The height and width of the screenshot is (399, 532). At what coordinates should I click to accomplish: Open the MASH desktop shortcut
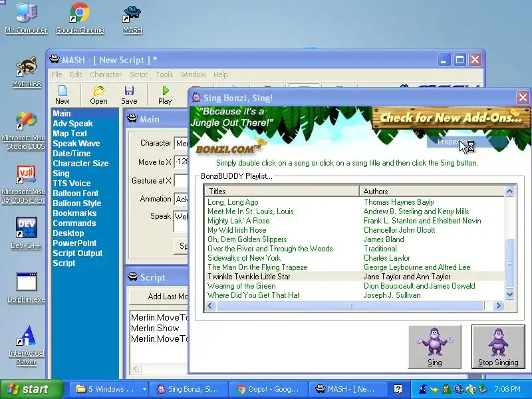pyautogui.click(x=132, y=19)
